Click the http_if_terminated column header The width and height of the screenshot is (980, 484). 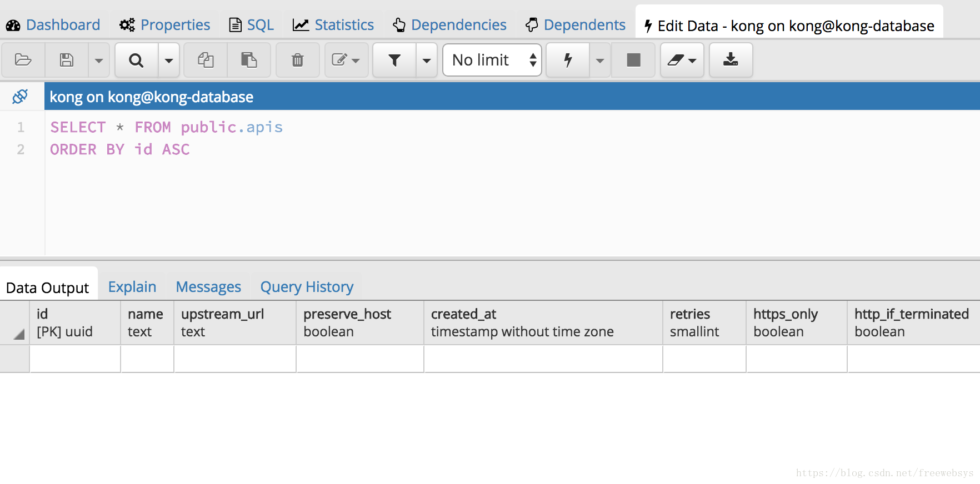[913, 322]
